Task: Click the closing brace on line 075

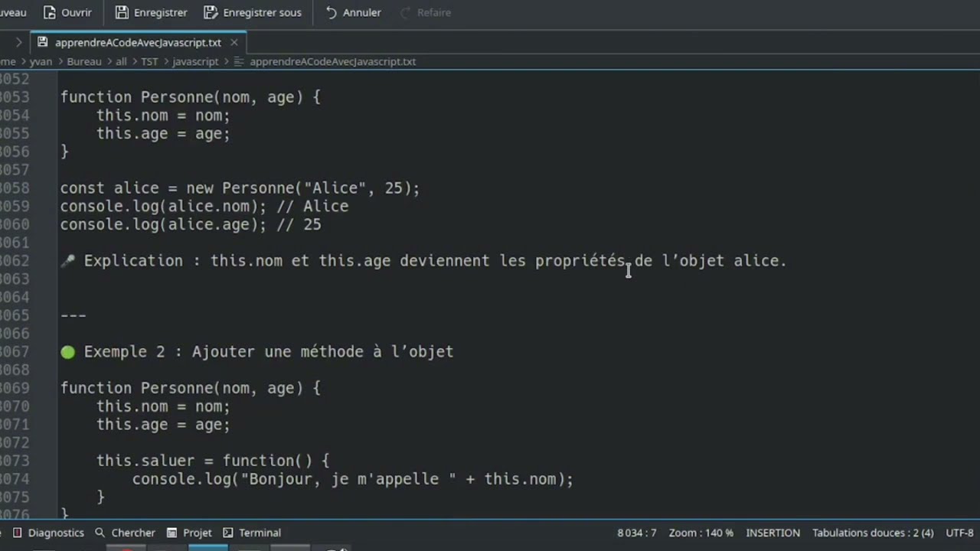Action: (x=100, y=497)
